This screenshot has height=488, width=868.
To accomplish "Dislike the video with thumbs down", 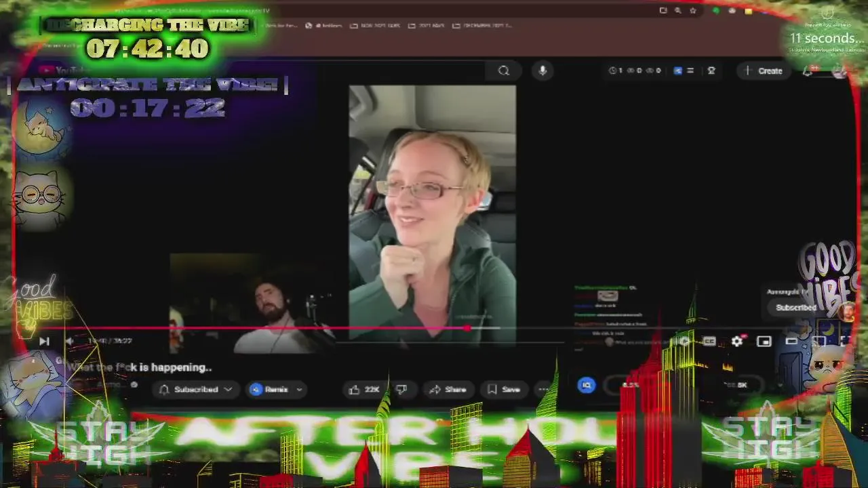I will [x=401, y=389].
